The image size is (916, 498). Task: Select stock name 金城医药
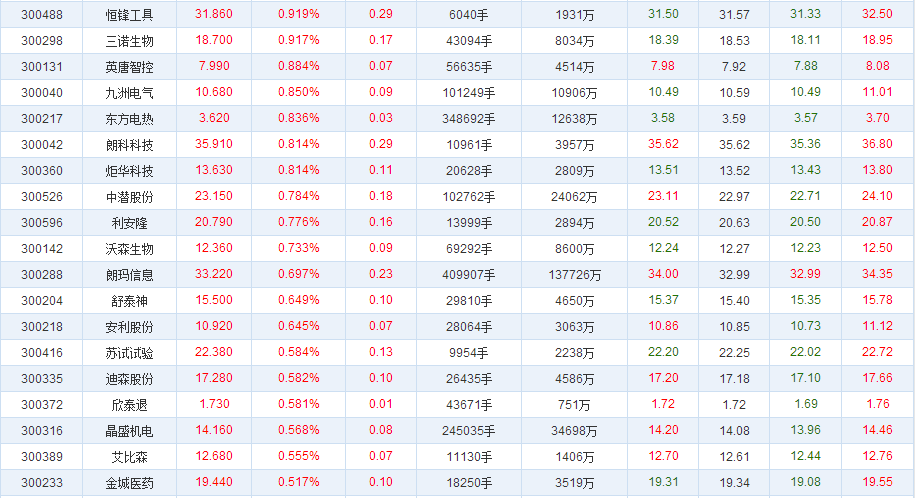pos(129,483)
